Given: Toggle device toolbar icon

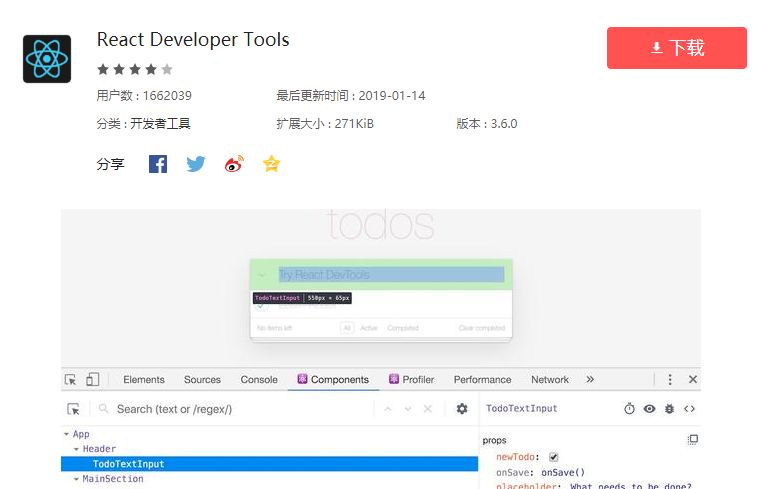Looking at the screenshot, I should click(x=92, y=379).
